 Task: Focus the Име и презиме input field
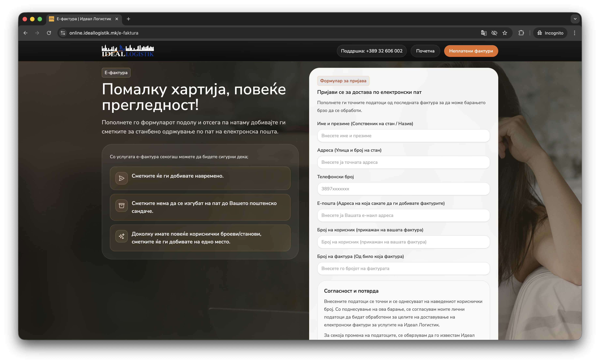pos(404,136)
